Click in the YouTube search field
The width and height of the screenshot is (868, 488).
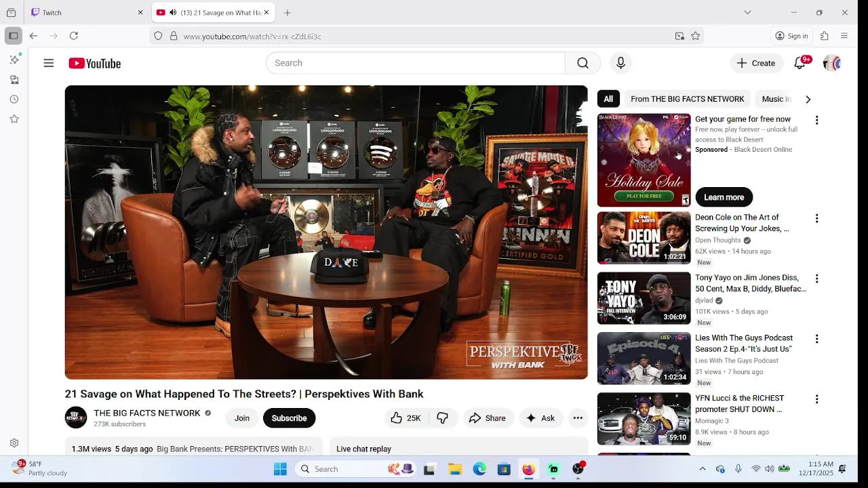[x=415, y=63]
